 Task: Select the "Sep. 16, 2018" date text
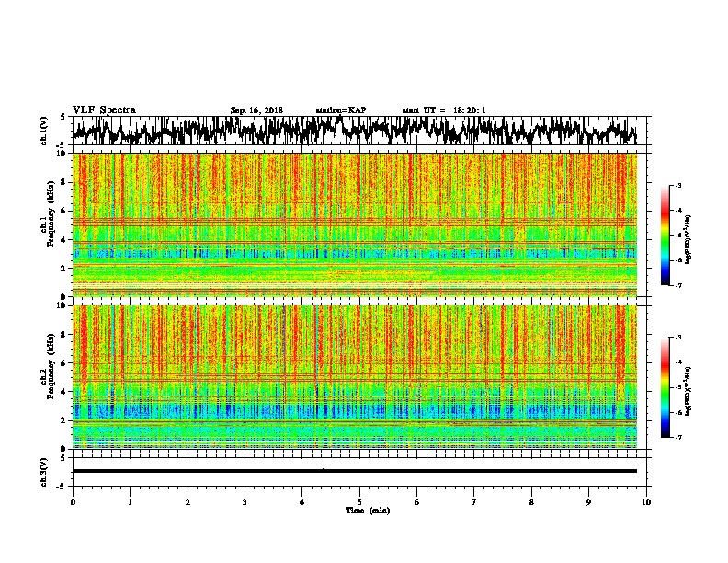click(256, 110)
